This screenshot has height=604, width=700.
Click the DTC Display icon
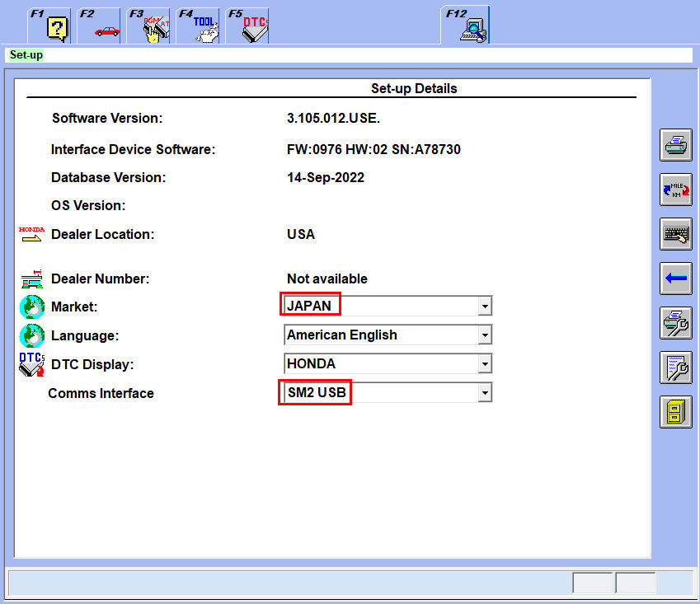click(x=31, y=364)
